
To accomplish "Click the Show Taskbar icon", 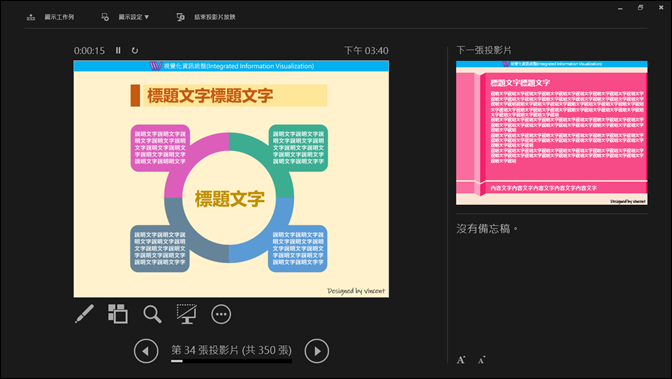I will coord(31,17).
